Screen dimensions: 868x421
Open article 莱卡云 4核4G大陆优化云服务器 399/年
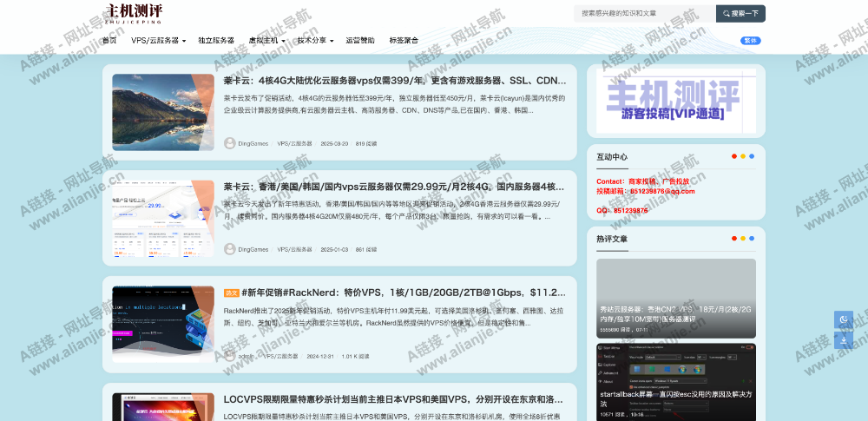click(395, 81)
